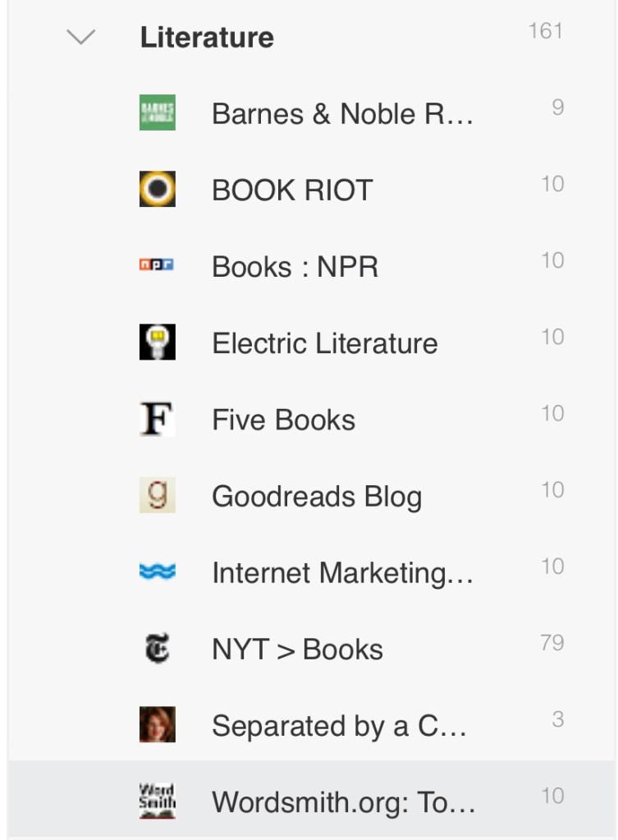Click the Internet Marketing blue waves icon

pos(158,572)
